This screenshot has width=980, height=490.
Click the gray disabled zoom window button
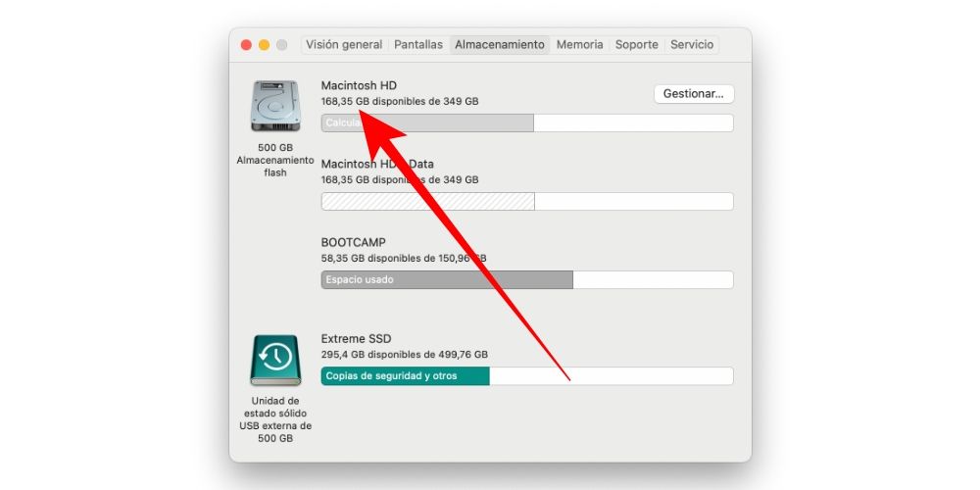click(281, 45)
